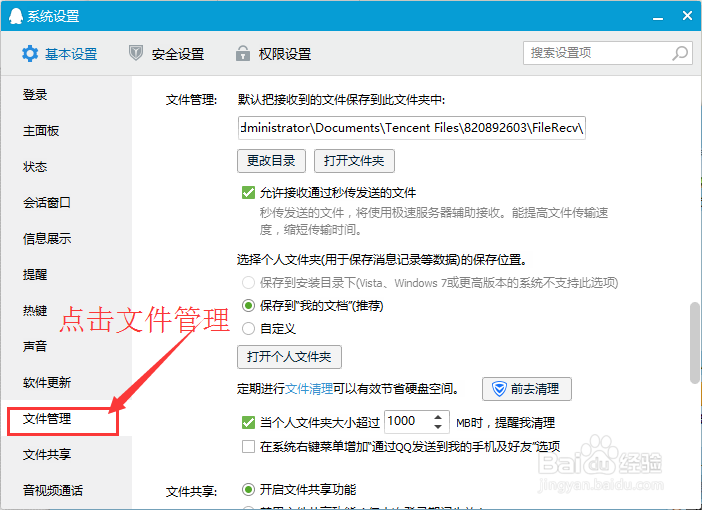Select 会话窗口 in the sidebar
Screen dimensions: 702x510
47,203
